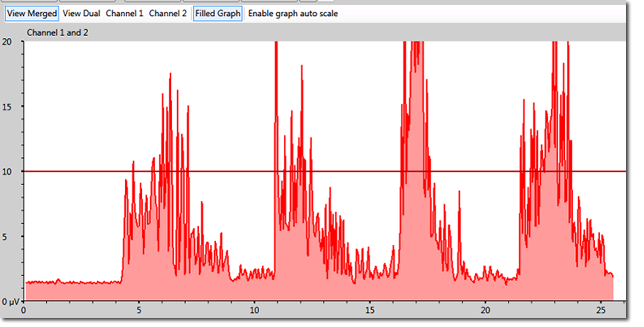Screen dimensions: 644x327
Task: Switch to View Merged mode
Action: [32, 14]
